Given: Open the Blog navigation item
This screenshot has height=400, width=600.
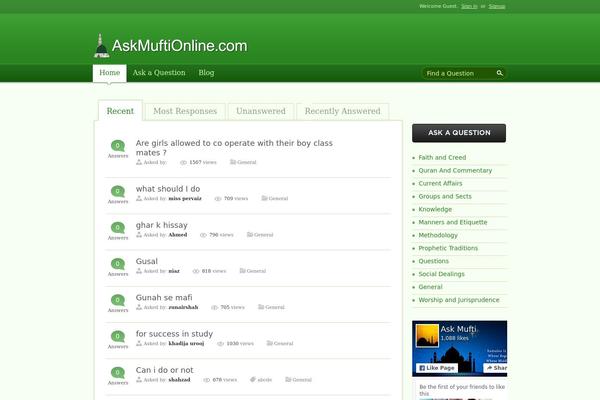Looking at the screenshot, I should coord(206,73).
